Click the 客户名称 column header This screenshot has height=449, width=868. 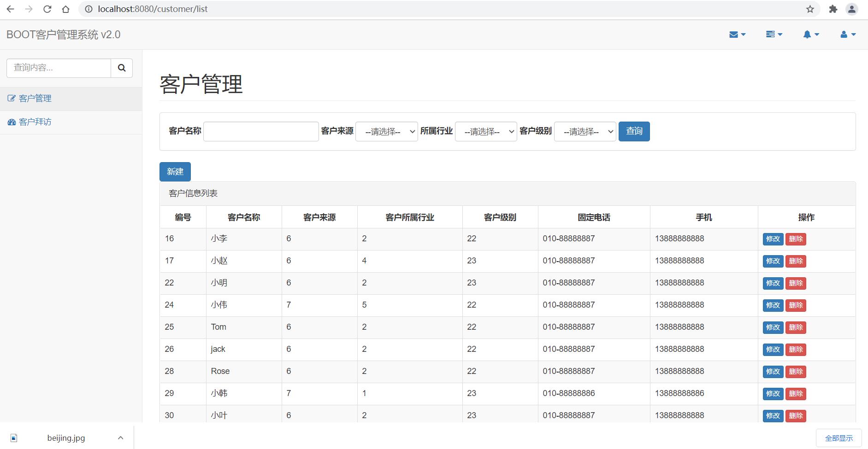point(244,217)
